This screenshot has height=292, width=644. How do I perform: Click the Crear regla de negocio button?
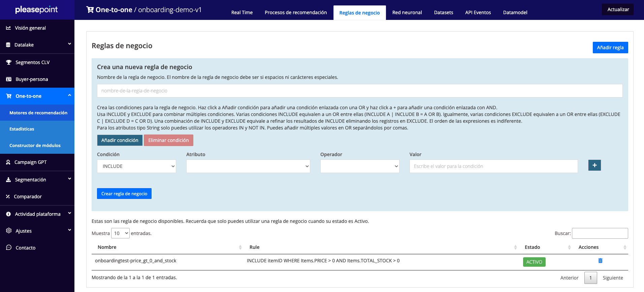pyautogui.click(x=124, y=194)
